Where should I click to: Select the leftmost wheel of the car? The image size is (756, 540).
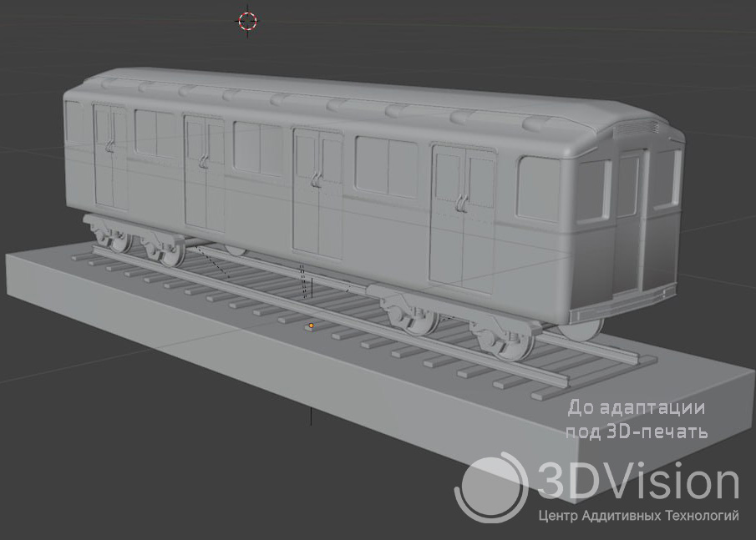click(x=115, y=239)
